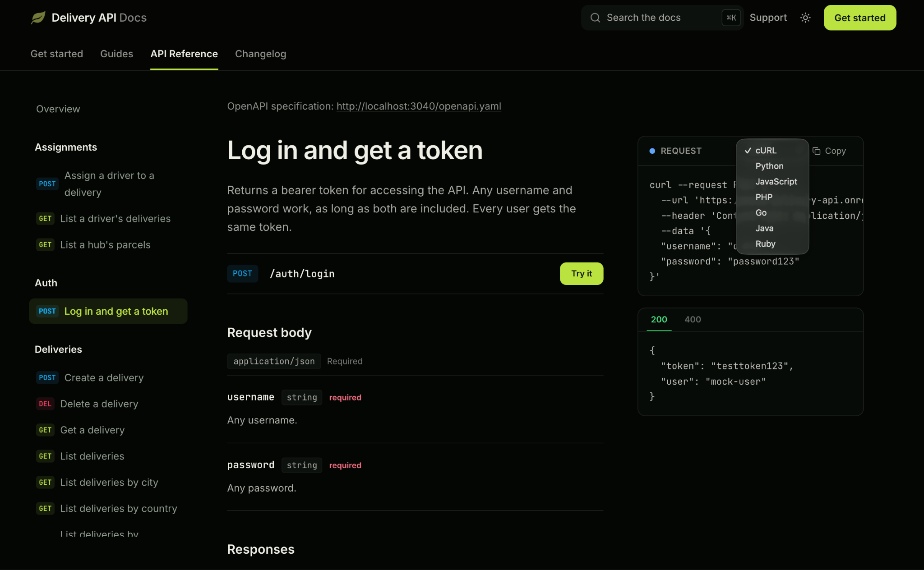Click the /auth/login path text
924x570 pixels.
pos(302,274)
